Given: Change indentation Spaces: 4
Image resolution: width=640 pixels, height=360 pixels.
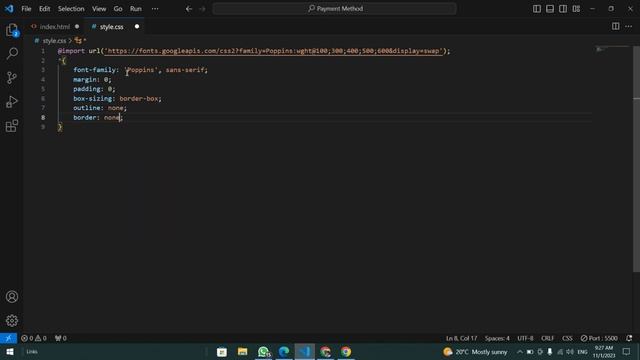Looking at the screenshot, I should [x=497, y=338].
